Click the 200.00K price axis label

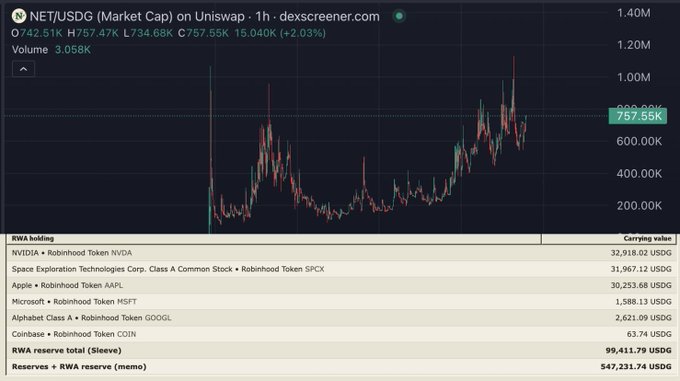click(639, 205)
